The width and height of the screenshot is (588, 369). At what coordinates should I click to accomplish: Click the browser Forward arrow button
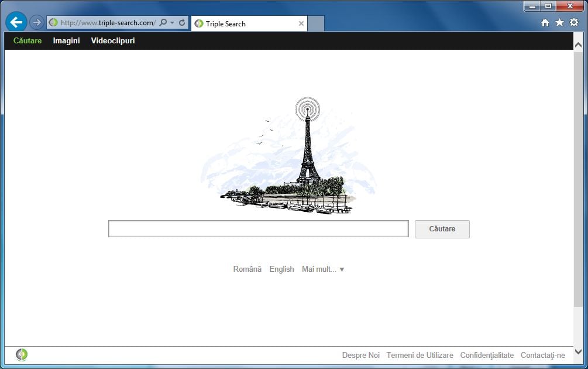tap(36, 22)
